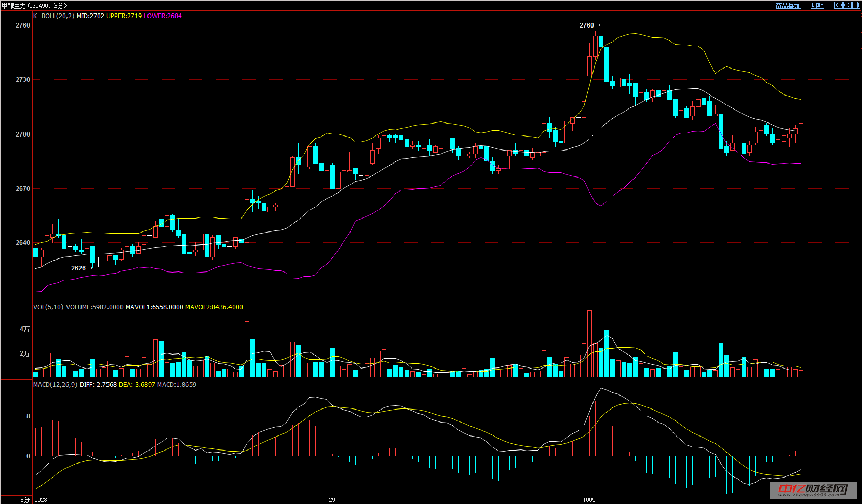Click the DIFF:-2.7568 value
The image size is (862, 504).
point(98,385)
